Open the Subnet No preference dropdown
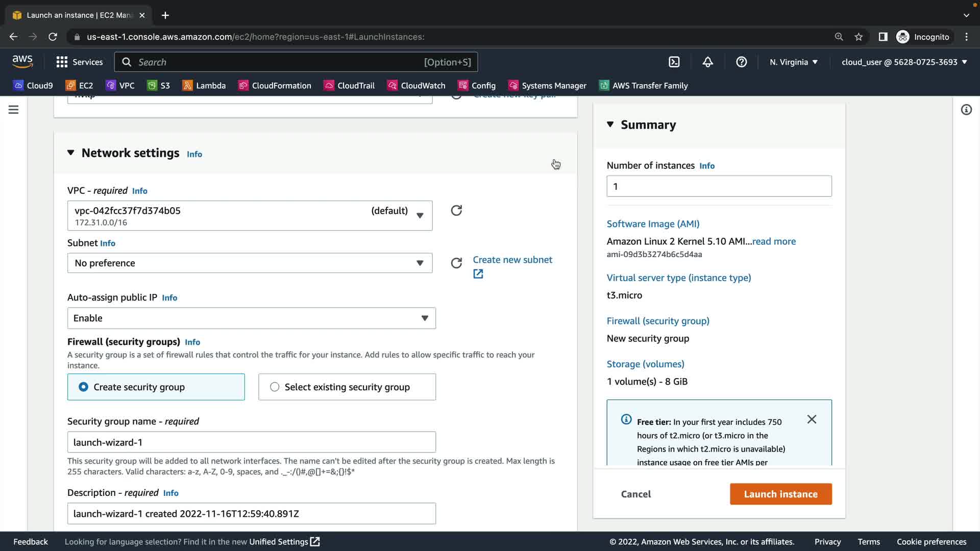The width and height of the screenshot is (980, 551). point(250,263)
